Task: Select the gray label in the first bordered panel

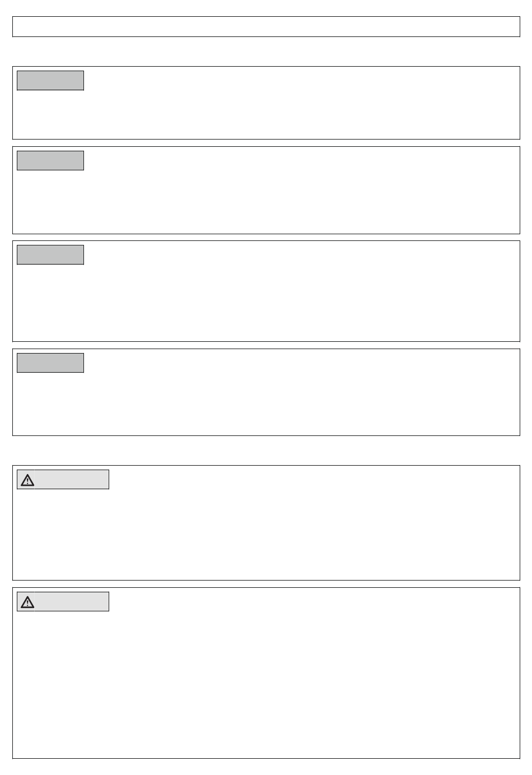Action: (50, 81)
